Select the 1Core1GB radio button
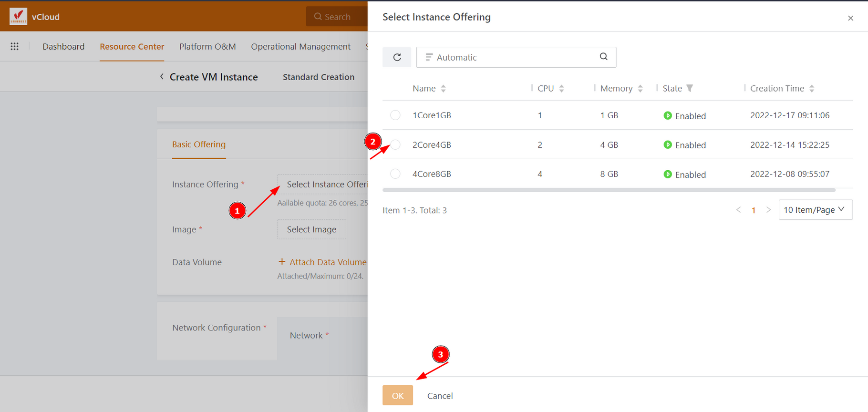The width and height of the screenshot is (868, 412). (395, 115)
